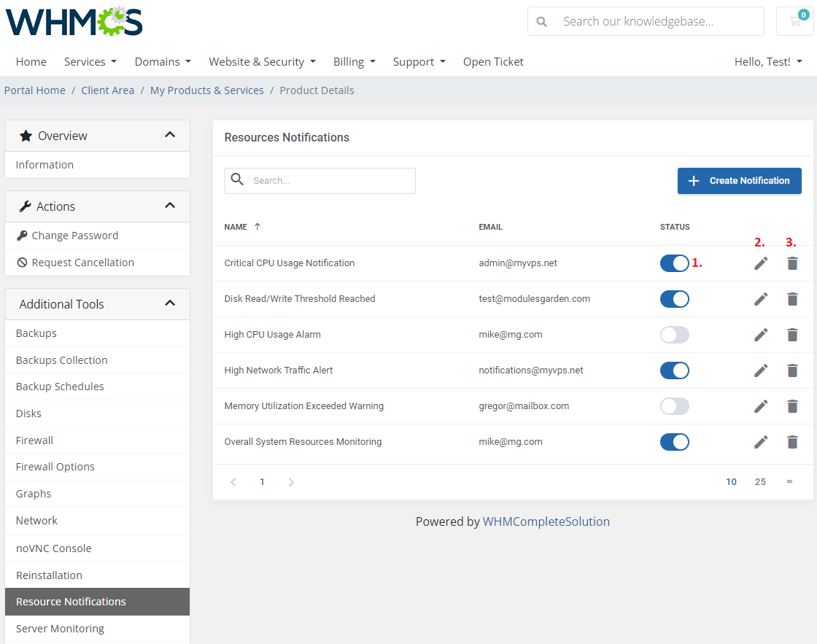The image size is (817, 644).
Task: Delete Overall System Resources Monitoring notification
Action: pos(792,442)
